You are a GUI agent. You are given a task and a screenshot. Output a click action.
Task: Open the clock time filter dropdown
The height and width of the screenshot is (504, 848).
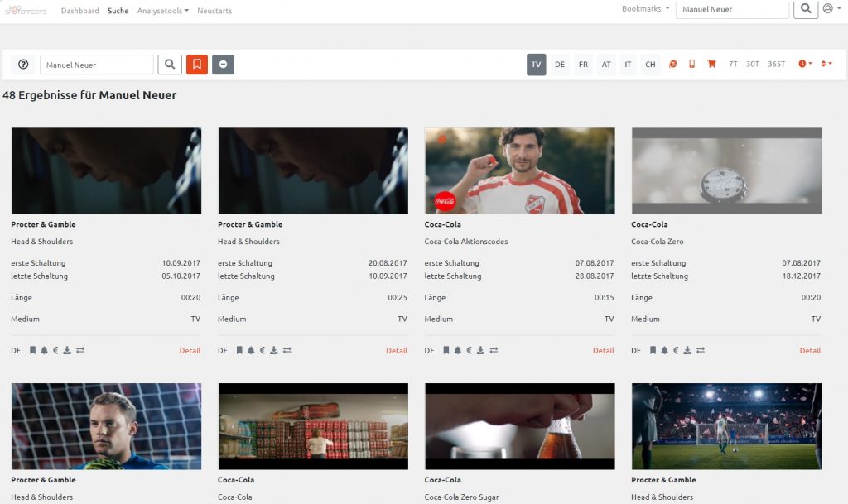click(x=805, y=64)
